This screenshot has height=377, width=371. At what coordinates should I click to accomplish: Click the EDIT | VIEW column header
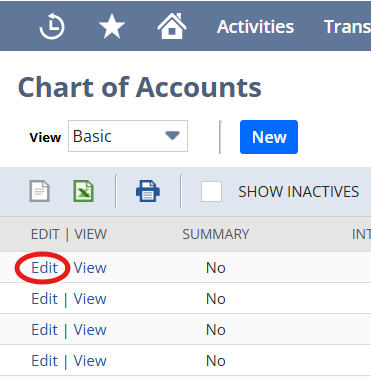[x=69, y=234]
